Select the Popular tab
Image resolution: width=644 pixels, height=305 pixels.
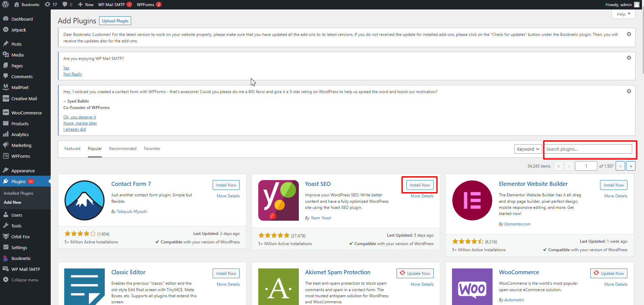[x=95, y=149]
